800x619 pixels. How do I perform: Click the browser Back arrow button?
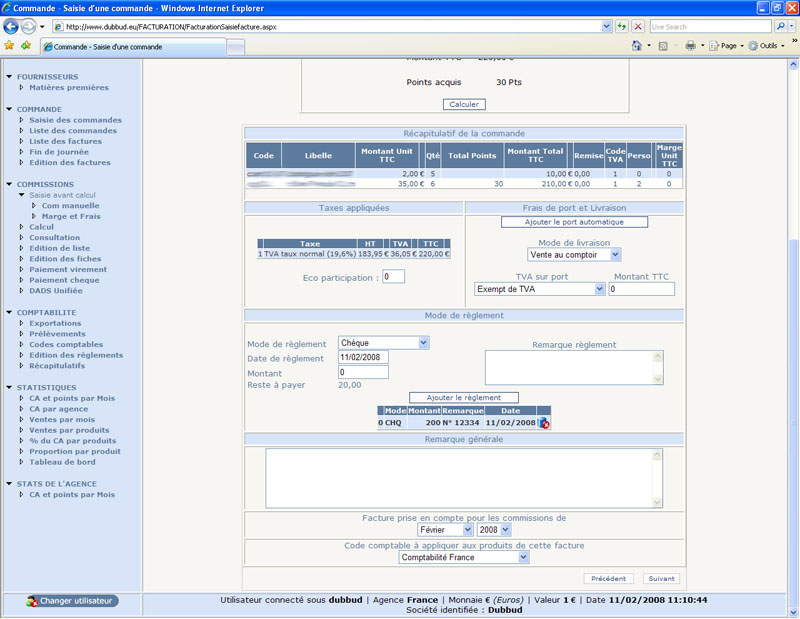13,27
